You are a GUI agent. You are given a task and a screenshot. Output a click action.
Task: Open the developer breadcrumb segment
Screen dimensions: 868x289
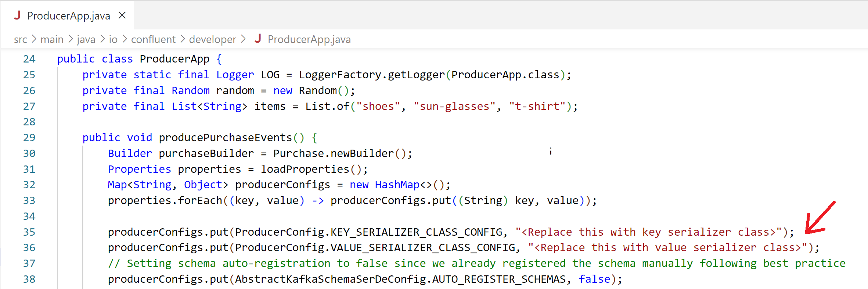coord(212,39)
